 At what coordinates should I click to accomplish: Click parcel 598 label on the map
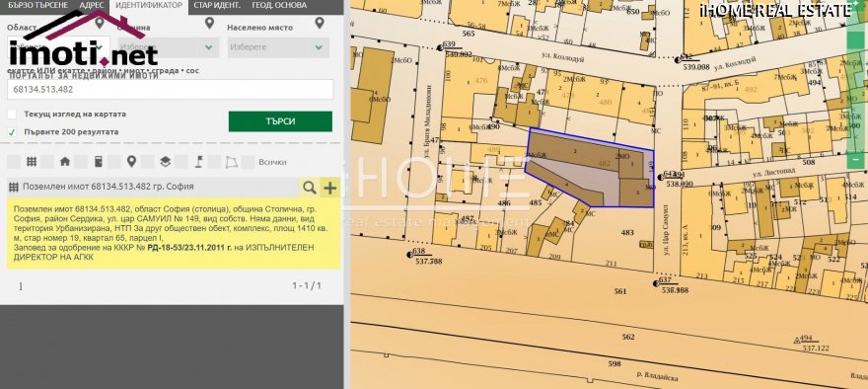point(615,363)
